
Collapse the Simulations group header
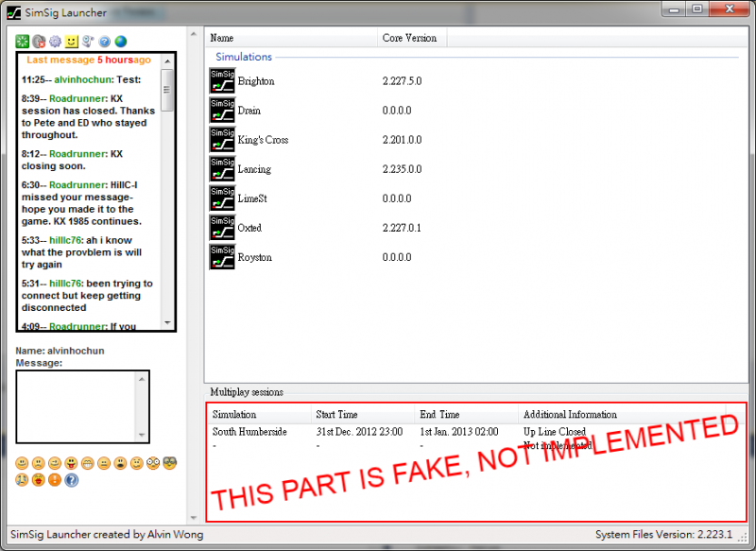(x=244, y=57)
